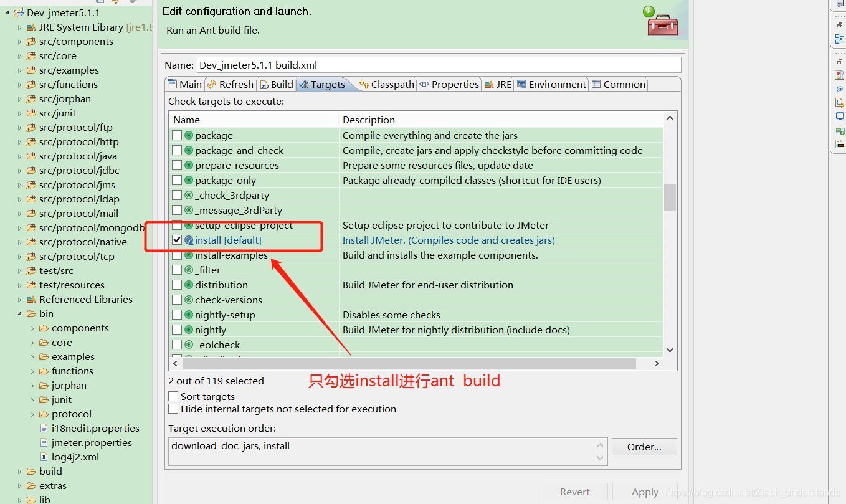
Task: Check the package target checkbox
Action: [x=177, y=135]
